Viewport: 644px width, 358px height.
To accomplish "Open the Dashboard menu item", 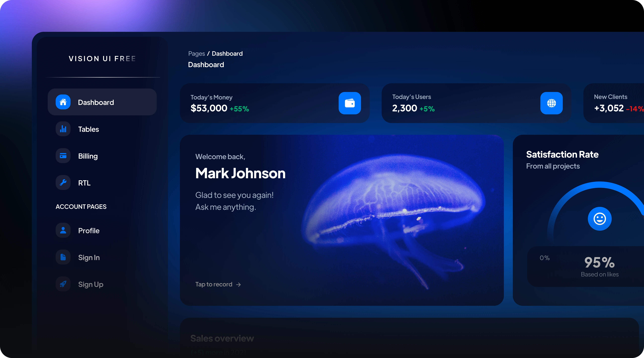I will point(102,102).
